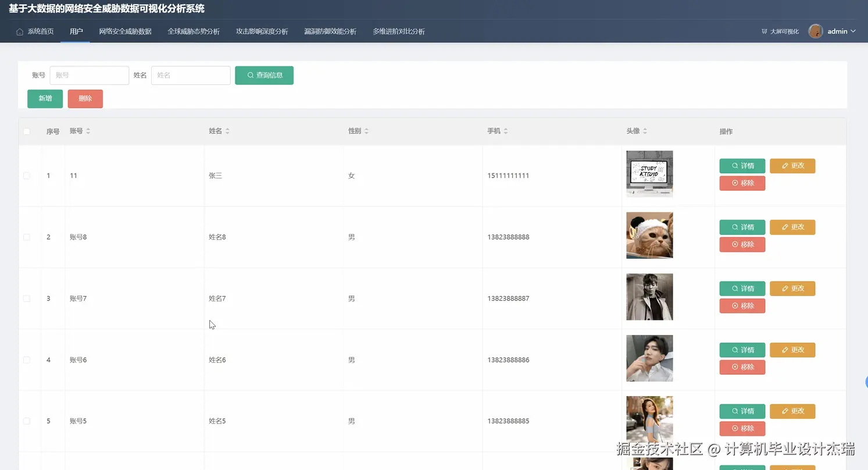Click 移除 for user 账号7
Image resolution: width=868 pixels, height=470 pixels.
[742, 306]
